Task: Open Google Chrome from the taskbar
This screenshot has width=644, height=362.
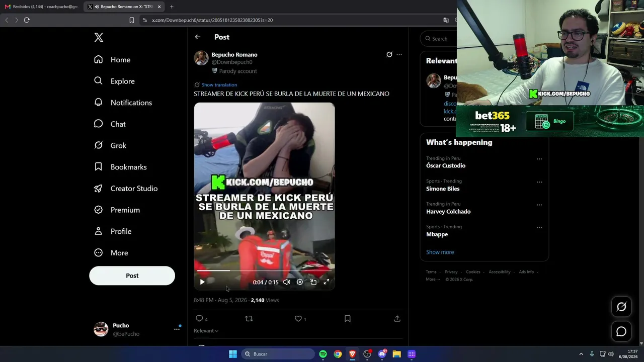Action: (338, 354)
